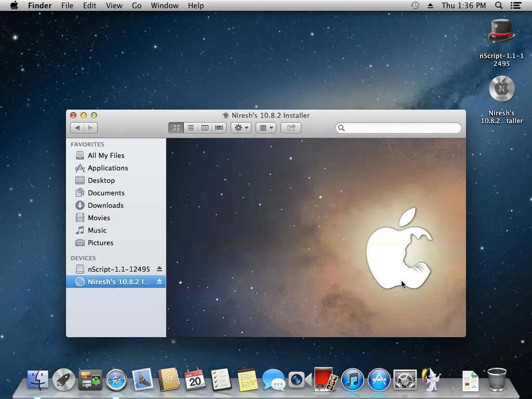Click the Finder search field
Screen dimensions: 532x399
(398, 128)
